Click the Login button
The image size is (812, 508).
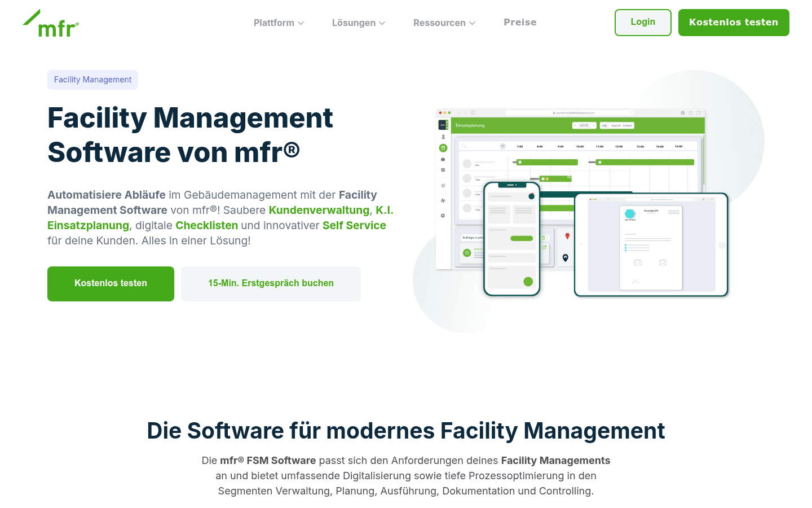(643, 23)
